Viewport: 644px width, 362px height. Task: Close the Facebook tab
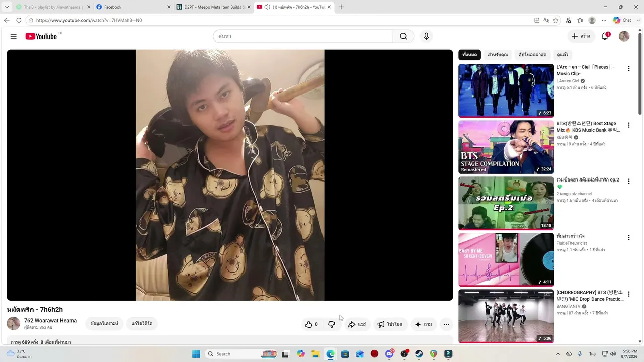coord(169,7)
